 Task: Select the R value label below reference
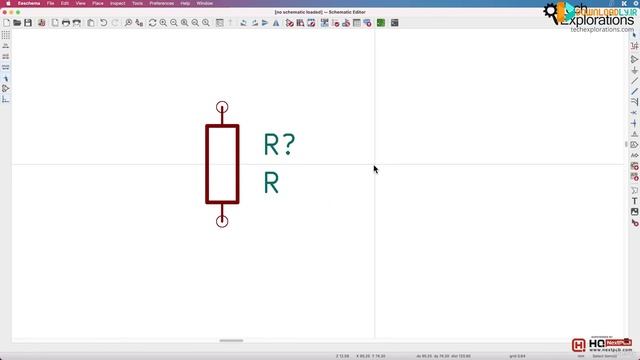(271, 182)
